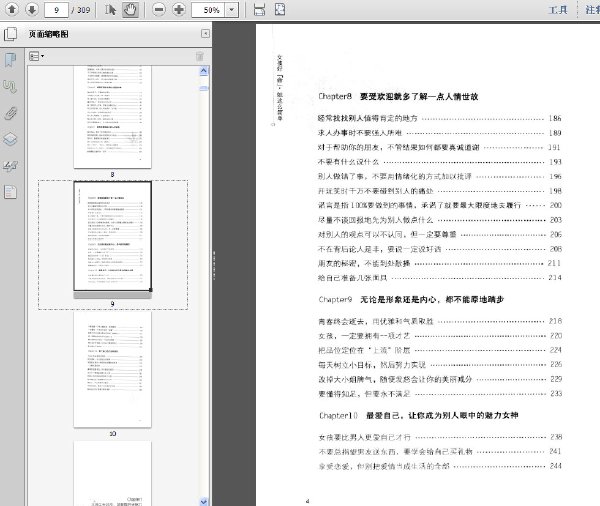Open the 注释 comments pane

tap(592, 10)
